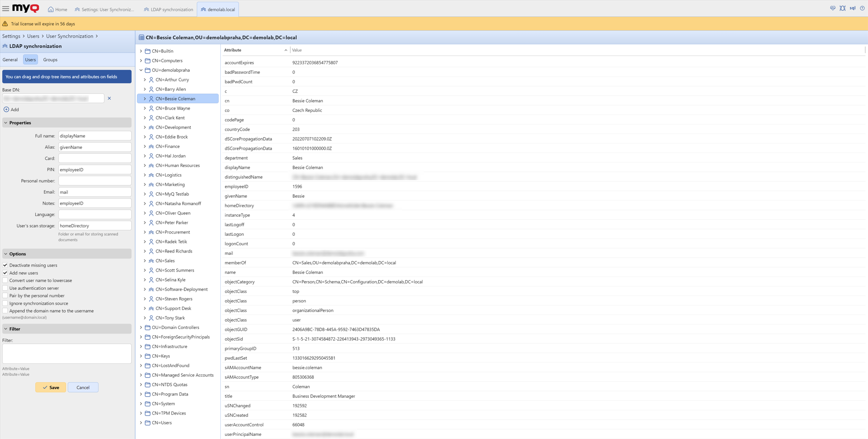This screenshot has width=868, height=439.
Task: Go to User Synchronization in the breadcrumb
Action: point(70,36)
